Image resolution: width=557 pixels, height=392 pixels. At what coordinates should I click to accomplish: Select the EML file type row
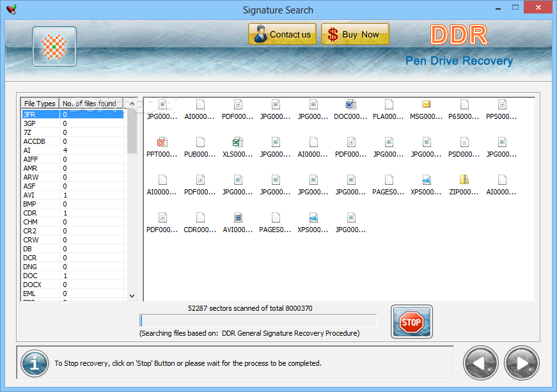[x=73, y=294]
